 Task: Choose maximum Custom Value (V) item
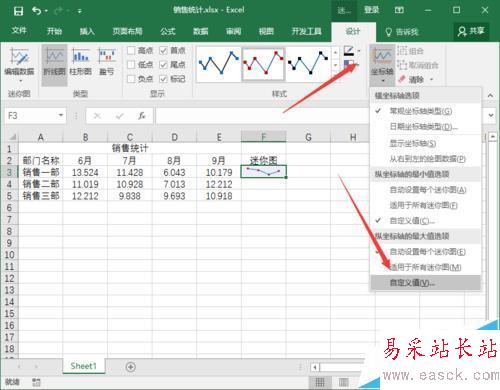point(425,283)
